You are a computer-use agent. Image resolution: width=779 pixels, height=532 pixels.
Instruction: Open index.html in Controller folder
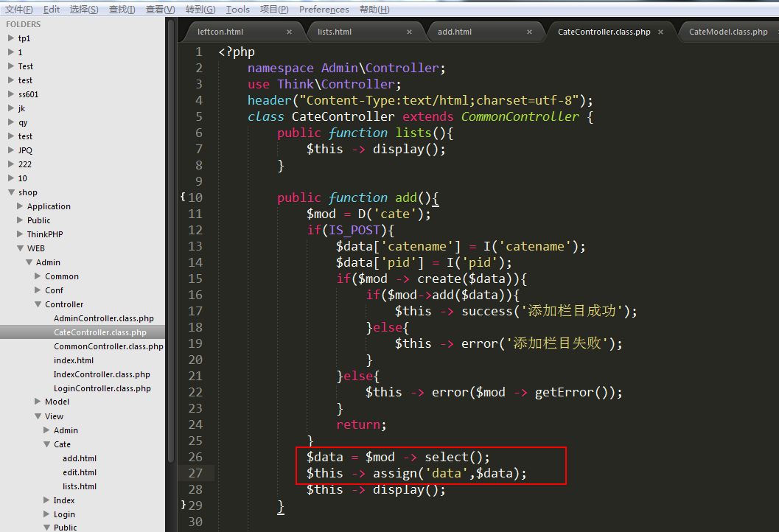74,360
